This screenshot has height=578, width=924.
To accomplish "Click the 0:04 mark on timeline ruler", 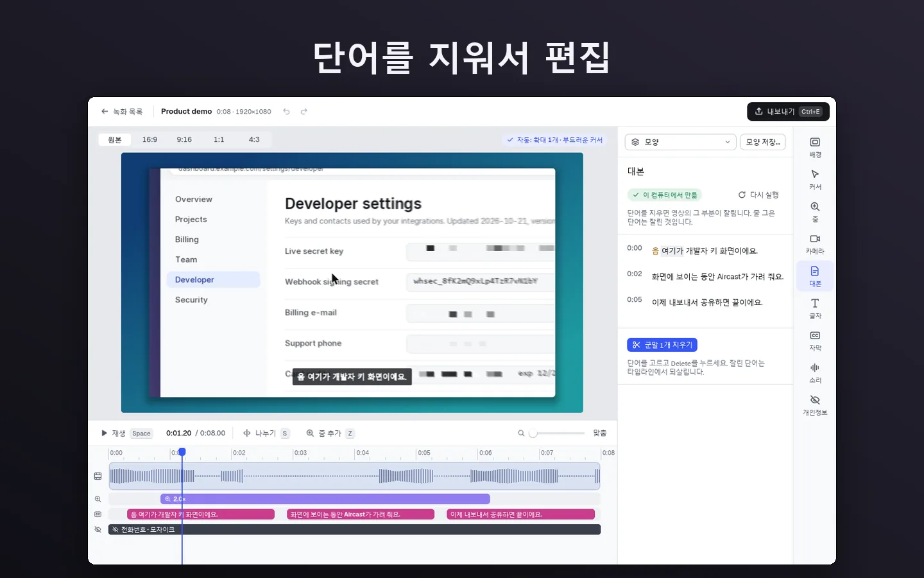I will tap(363, 453).
